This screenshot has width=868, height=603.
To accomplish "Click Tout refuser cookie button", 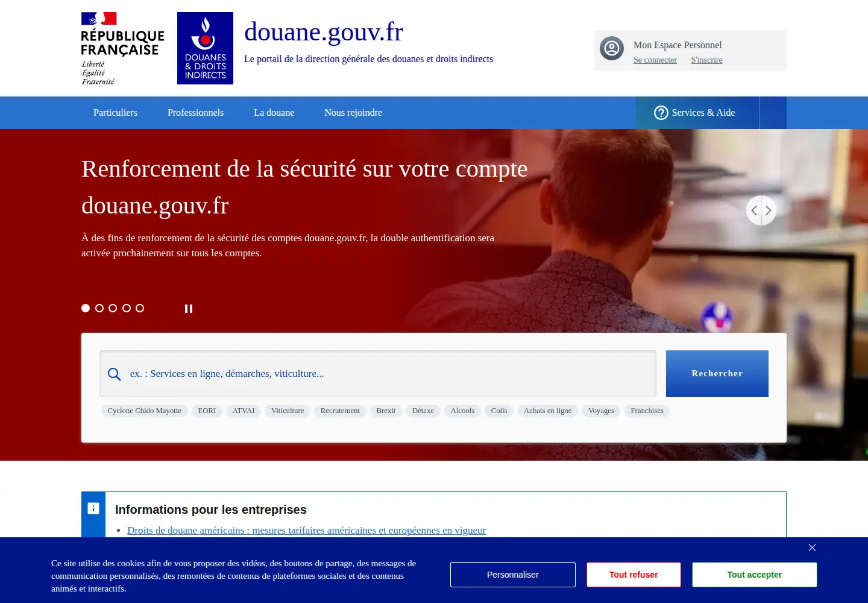I will click(x=634, y=575).
